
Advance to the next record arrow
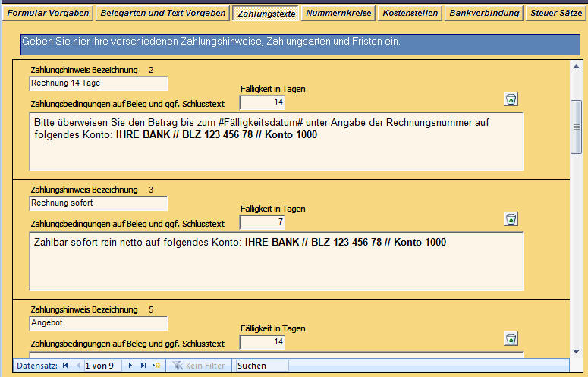[131, 366]
